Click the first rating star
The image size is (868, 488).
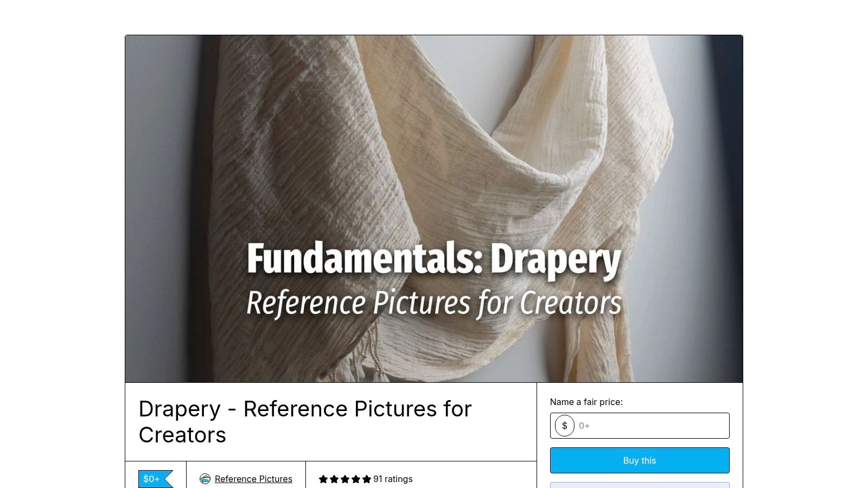coord(323,479)
